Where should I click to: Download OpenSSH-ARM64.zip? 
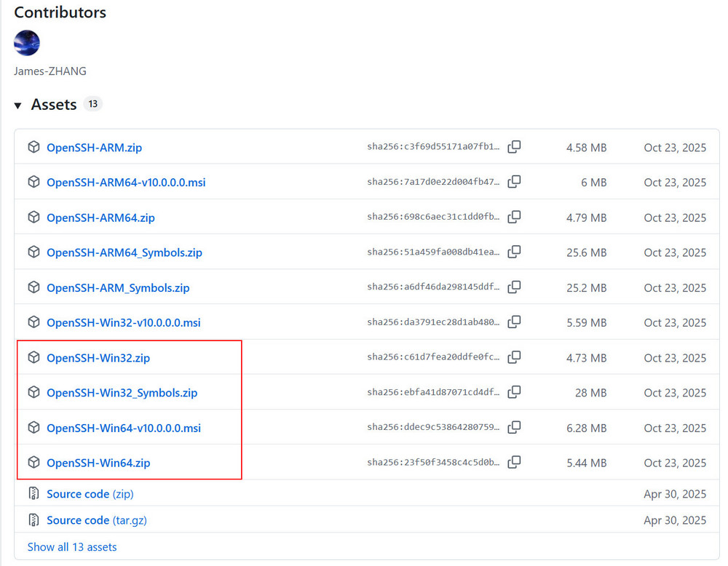point(100,218)
